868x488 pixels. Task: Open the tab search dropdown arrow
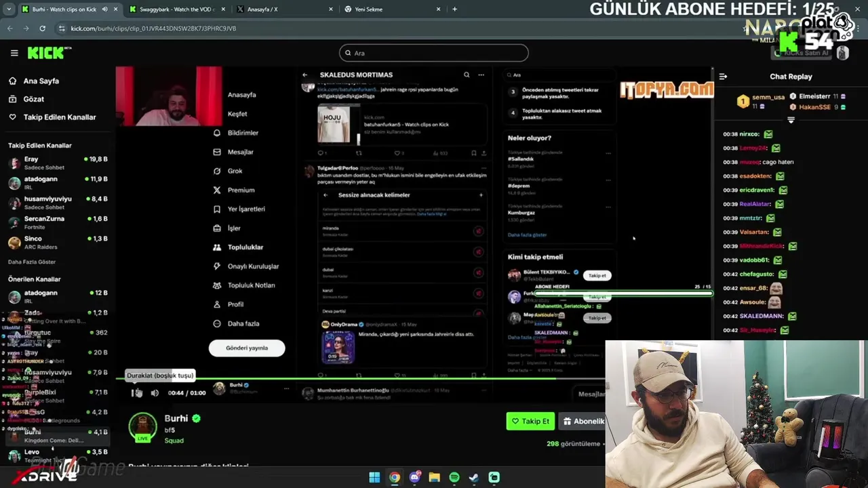coord(8,9)
